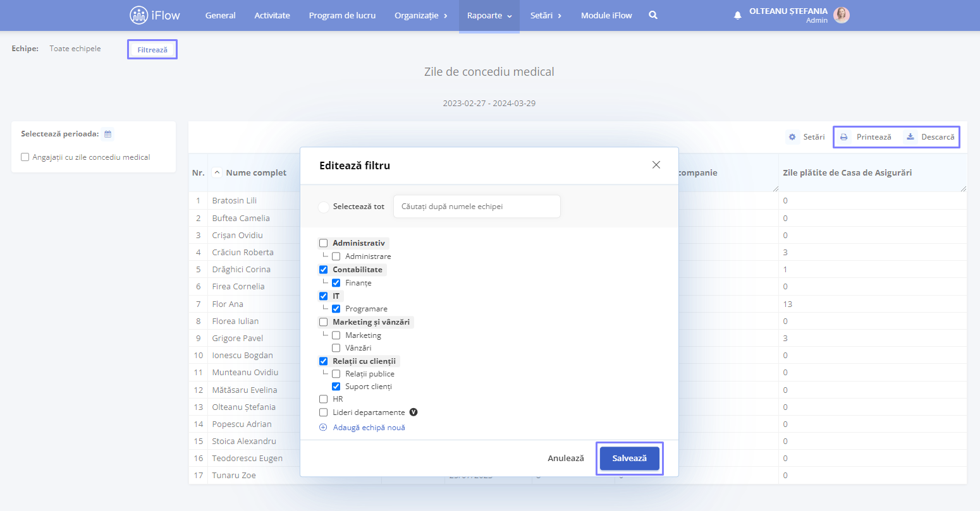Uncheck the Programare checkbox
980x511 pixels.
(x=336, y=309)
